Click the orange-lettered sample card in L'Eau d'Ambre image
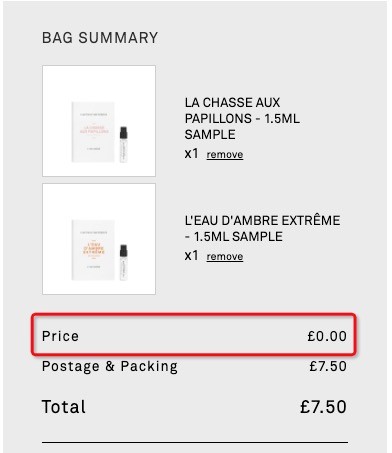The height and width of the screenshot is (453, 392). coord(93,250)
